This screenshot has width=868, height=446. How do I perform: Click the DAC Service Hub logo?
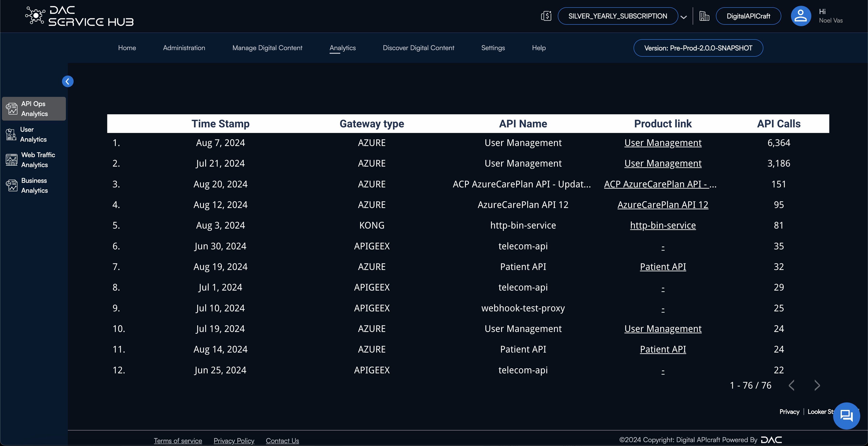79,16
